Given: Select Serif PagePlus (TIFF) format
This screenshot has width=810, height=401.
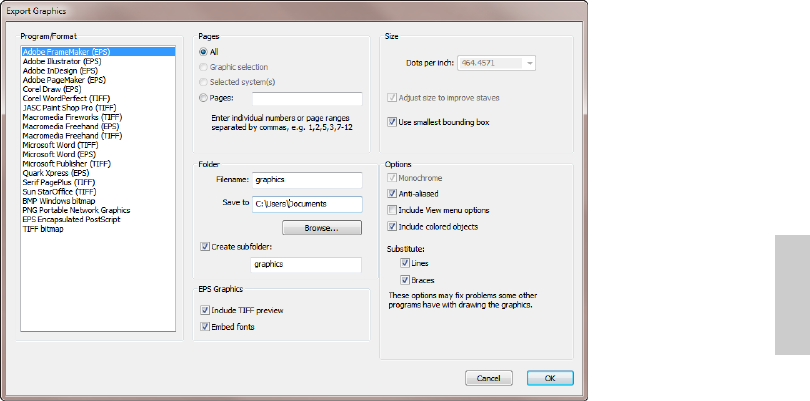Looking at the screenshot, I should [98, 182].
